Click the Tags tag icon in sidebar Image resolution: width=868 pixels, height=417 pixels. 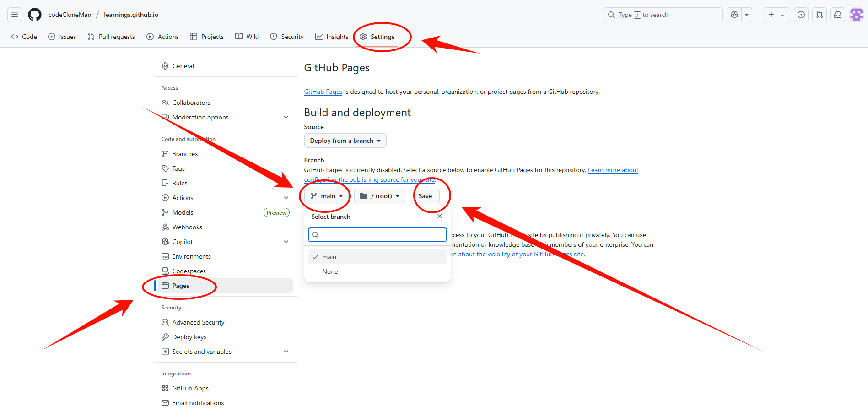[165, 168]
